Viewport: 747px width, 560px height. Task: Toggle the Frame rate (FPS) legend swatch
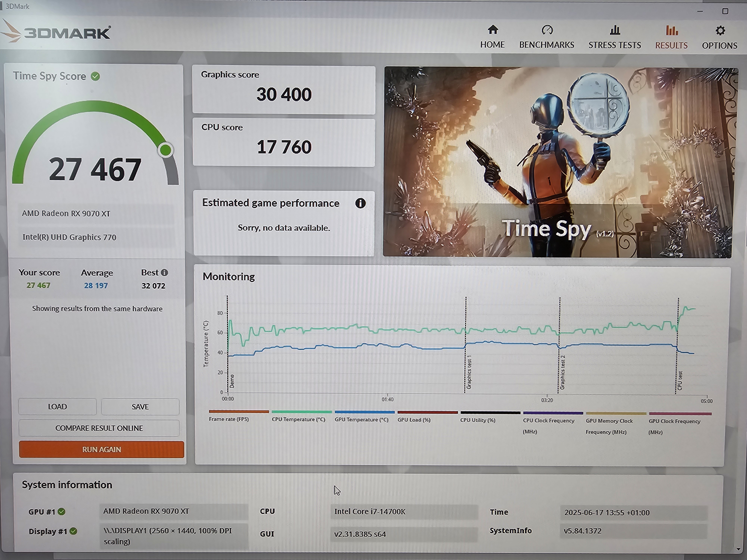(x=239, y=411)
